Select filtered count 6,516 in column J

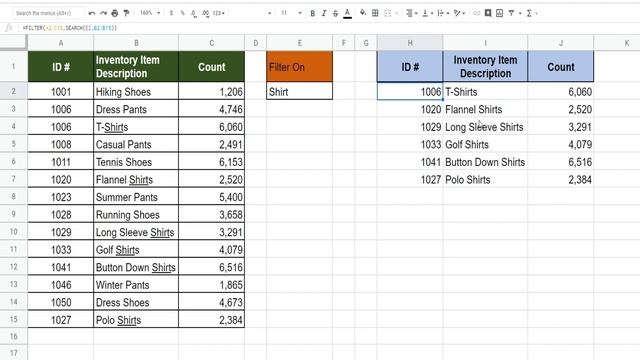coord(560,162)
